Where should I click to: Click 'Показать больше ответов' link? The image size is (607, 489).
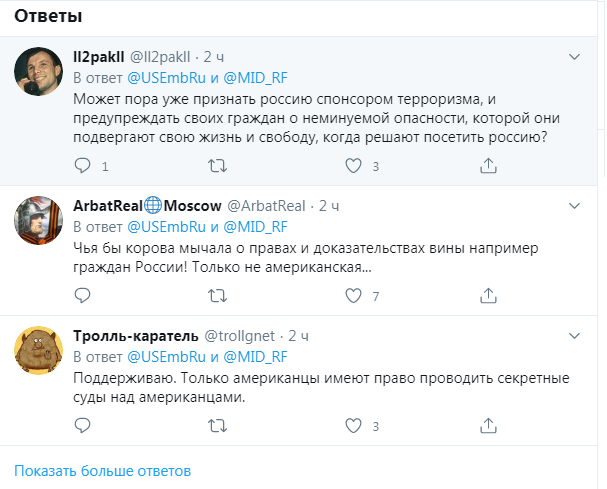point(102,470)
